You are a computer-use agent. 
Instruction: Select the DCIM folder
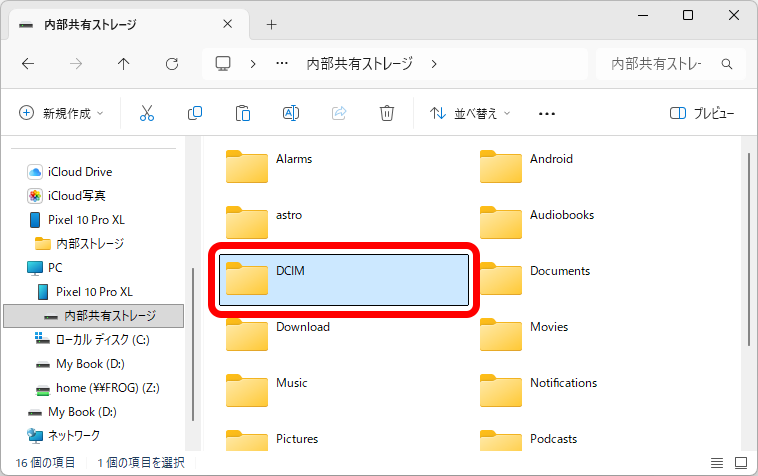(344, 280)
